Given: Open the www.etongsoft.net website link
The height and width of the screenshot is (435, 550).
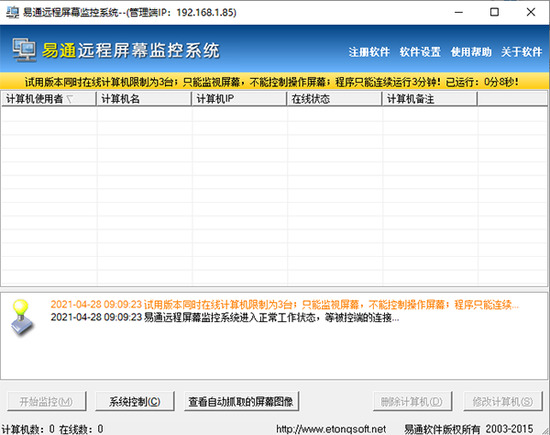Looking at the screenshot, I should click(x=331, y=429).
